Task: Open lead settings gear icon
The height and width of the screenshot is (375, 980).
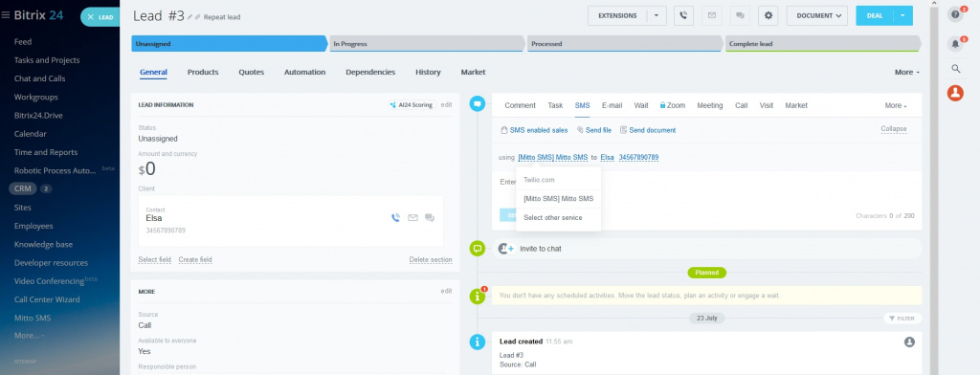Action: [x=768, y=15]
